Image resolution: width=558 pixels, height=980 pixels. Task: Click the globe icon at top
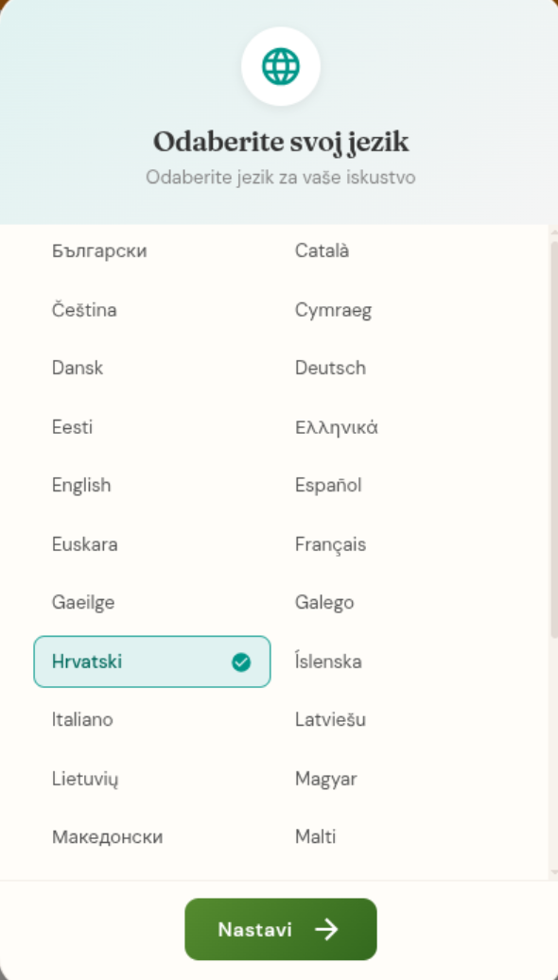(281, 66)
